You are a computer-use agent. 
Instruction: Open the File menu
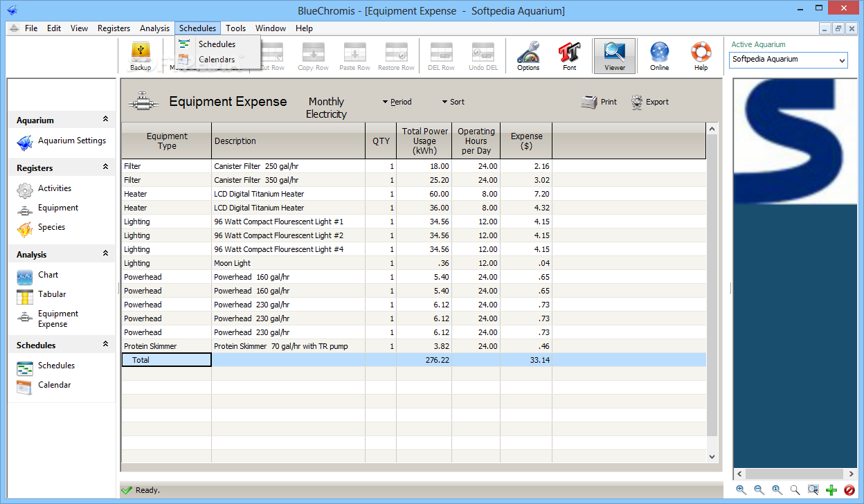[31, 28]
